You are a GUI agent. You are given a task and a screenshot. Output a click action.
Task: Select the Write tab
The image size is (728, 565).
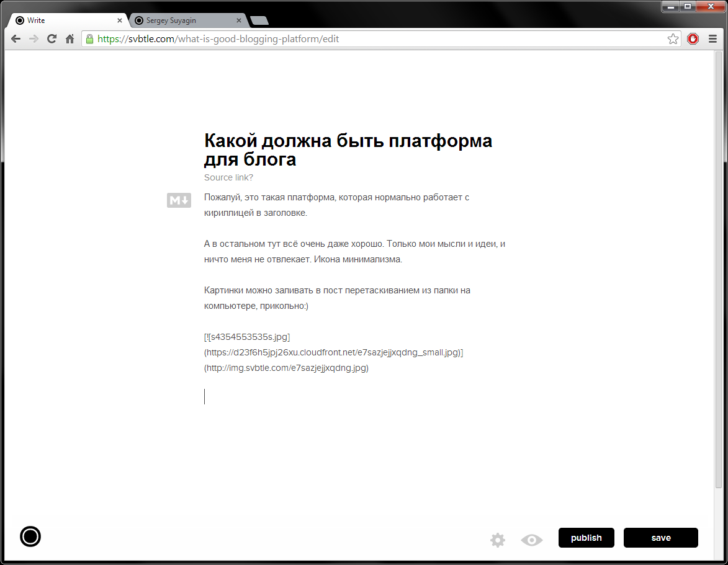[62, 20]
